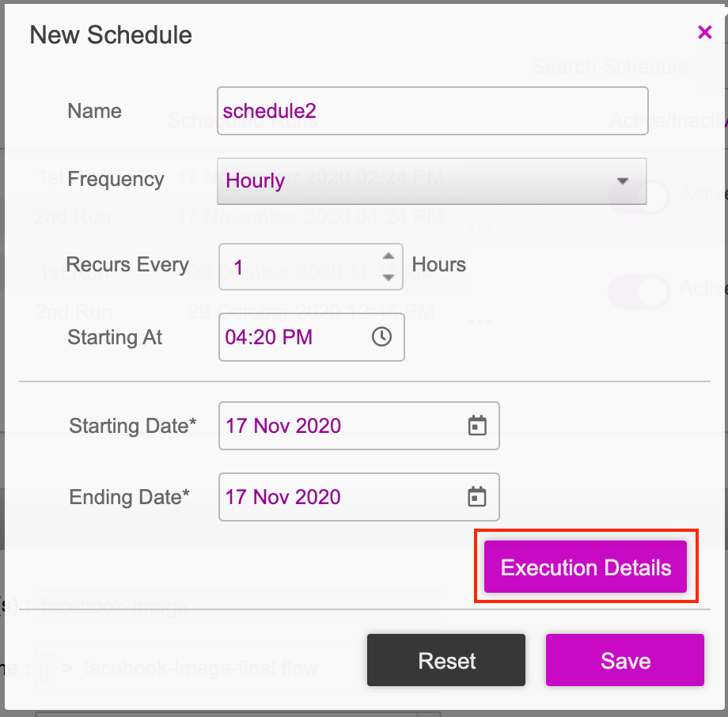Edit the Starting At time field

pyautogui.click(x=312, y=337)
